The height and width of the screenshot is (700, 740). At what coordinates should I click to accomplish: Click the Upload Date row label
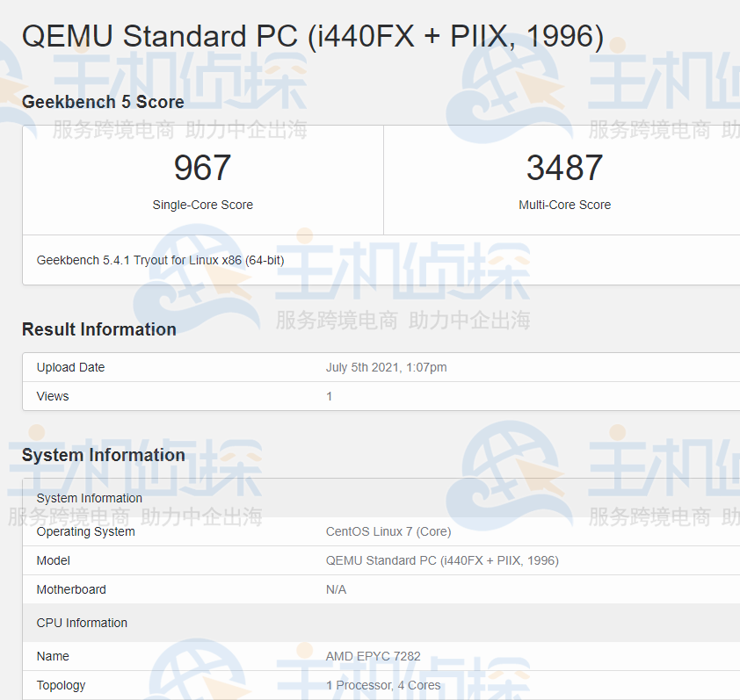(70, 367)
